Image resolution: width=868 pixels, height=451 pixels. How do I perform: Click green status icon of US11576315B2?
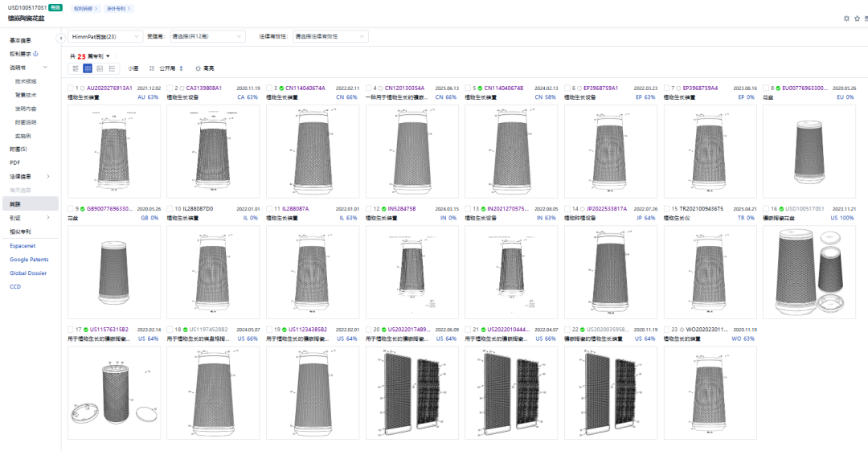click(86, 330)
